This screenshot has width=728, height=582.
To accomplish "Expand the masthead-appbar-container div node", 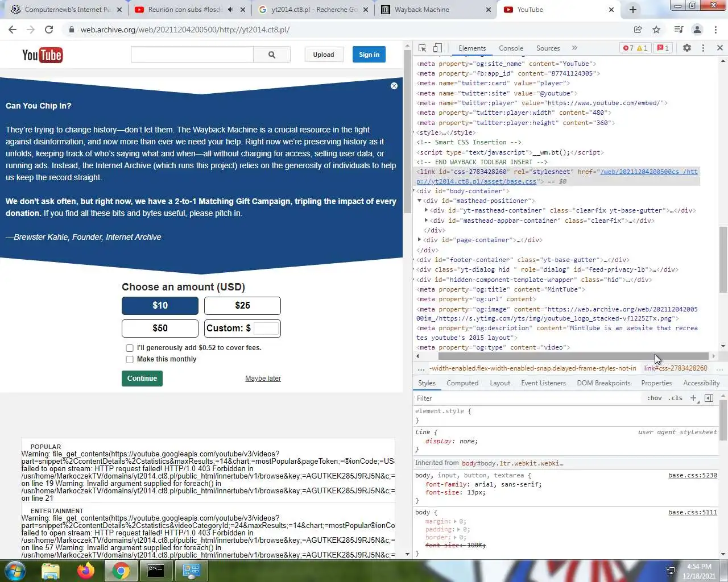I will pyautogui.click(x=426, y=221).
